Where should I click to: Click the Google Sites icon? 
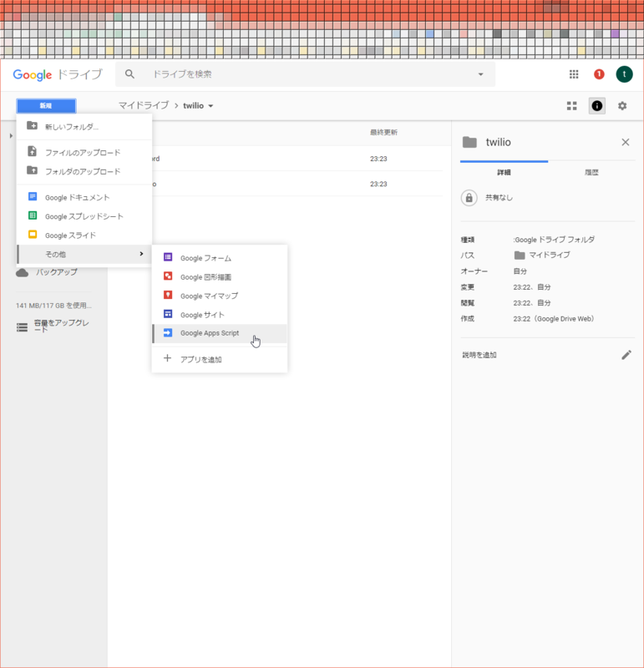coord(168,314)
